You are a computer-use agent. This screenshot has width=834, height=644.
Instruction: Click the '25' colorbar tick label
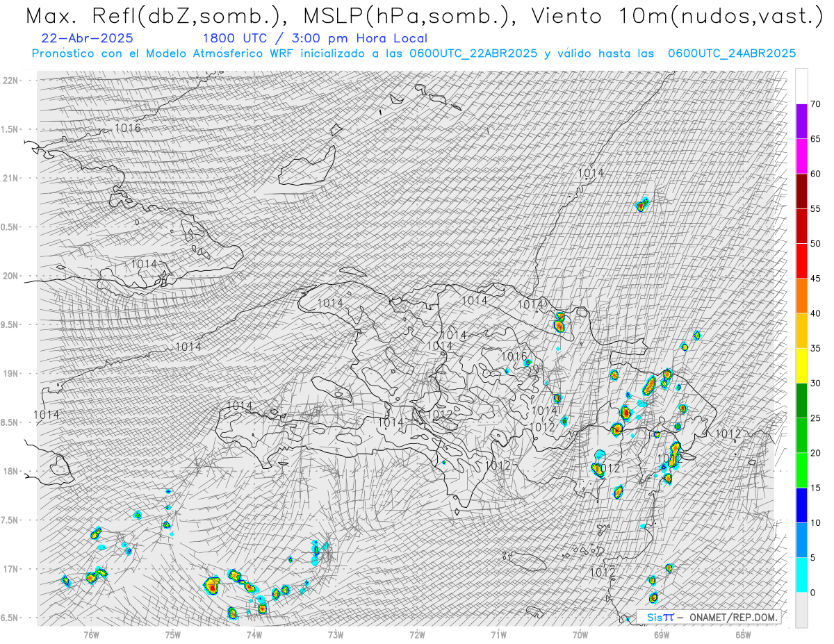click(x=815, y=418)
